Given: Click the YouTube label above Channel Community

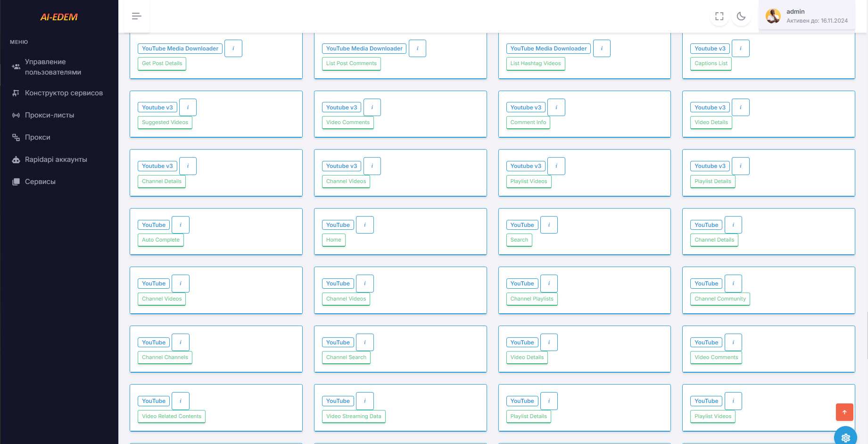Looking at the screenshot, I should coord(706,284).
